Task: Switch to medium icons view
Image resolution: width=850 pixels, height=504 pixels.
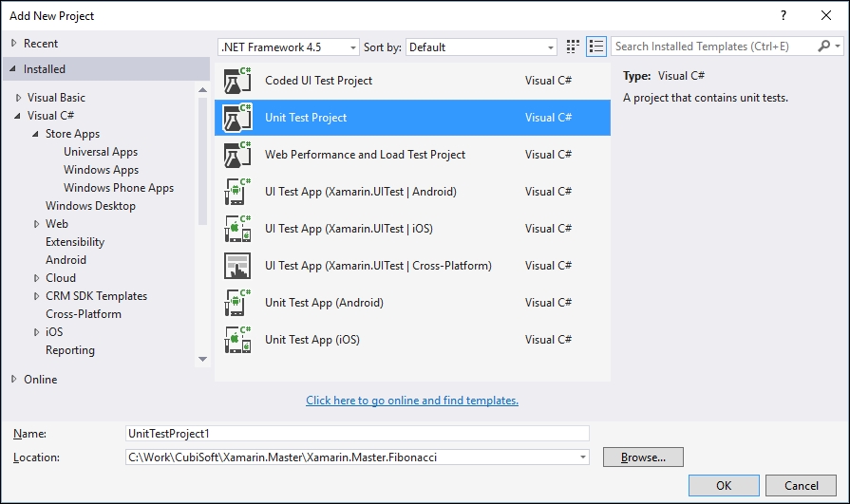Action: [573, 47]
